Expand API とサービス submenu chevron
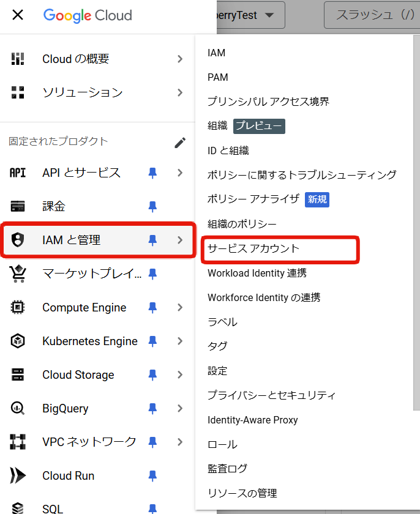This screenshot has width=420, height=514. click(x=180, y=173)
